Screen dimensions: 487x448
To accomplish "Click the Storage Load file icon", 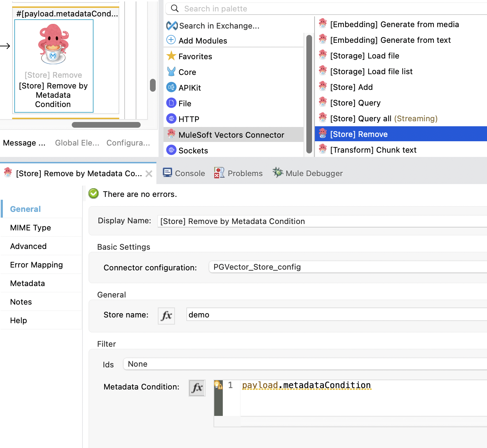I will coord(323,55).
